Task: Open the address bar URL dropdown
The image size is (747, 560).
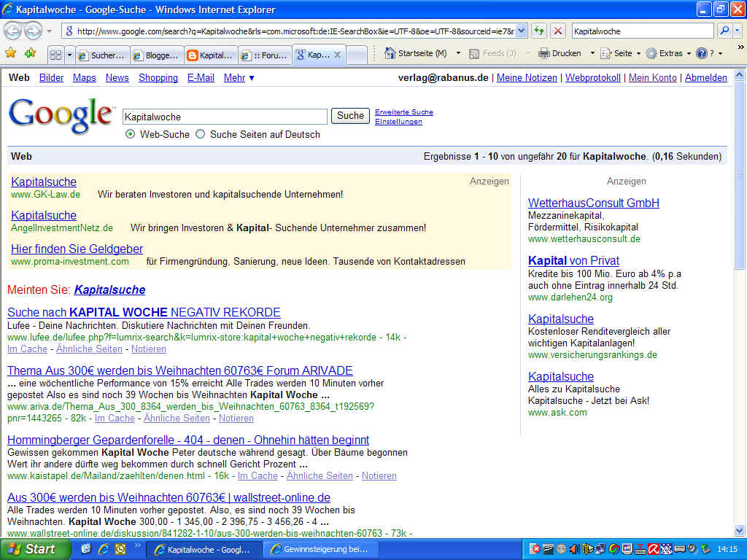Action: (x=522, y=31)
